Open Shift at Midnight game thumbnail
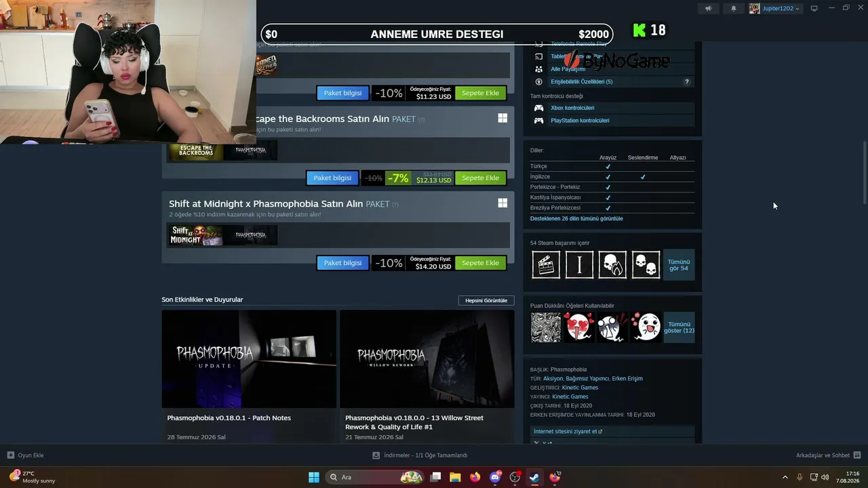 coord(196,235)
